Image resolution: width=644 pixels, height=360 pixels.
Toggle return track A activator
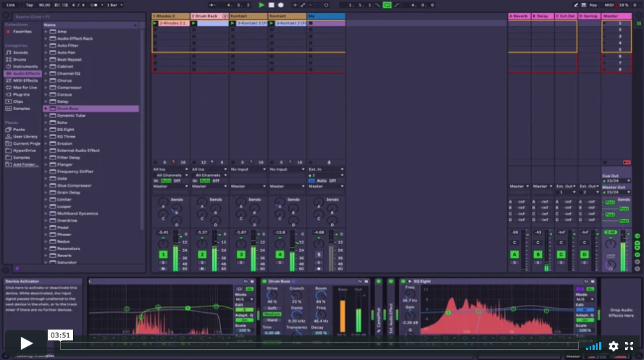514,254
